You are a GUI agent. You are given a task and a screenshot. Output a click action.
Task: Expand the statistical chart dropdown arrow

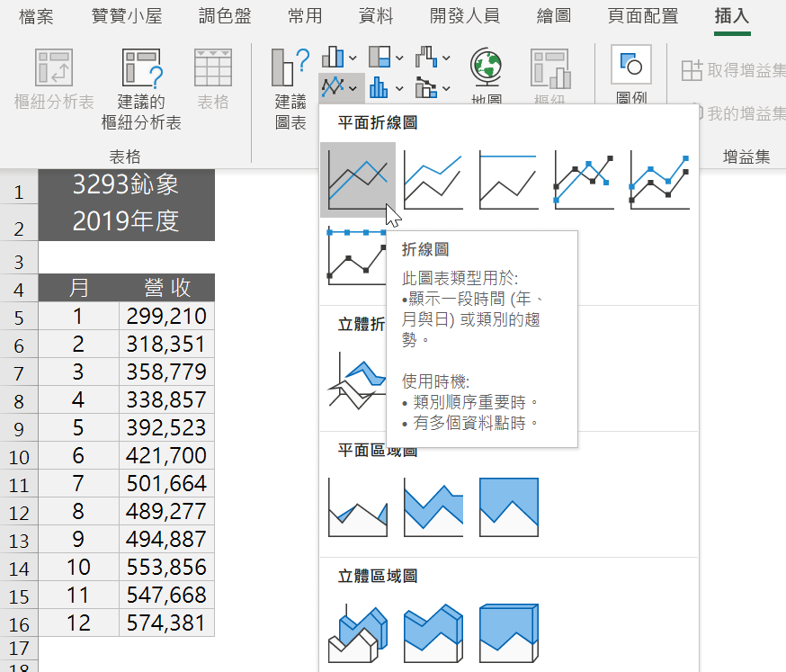click(x=399, y=88)
